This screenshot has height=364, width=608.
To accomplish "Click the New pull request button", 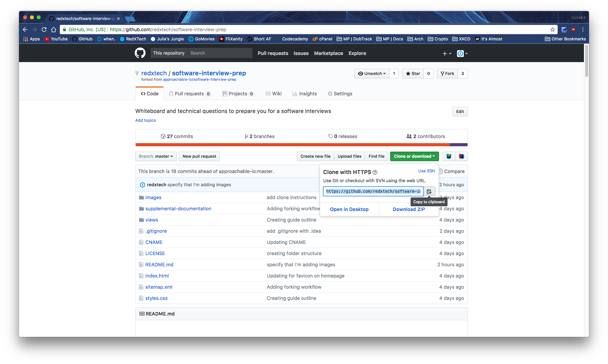I will coord(199,156).
